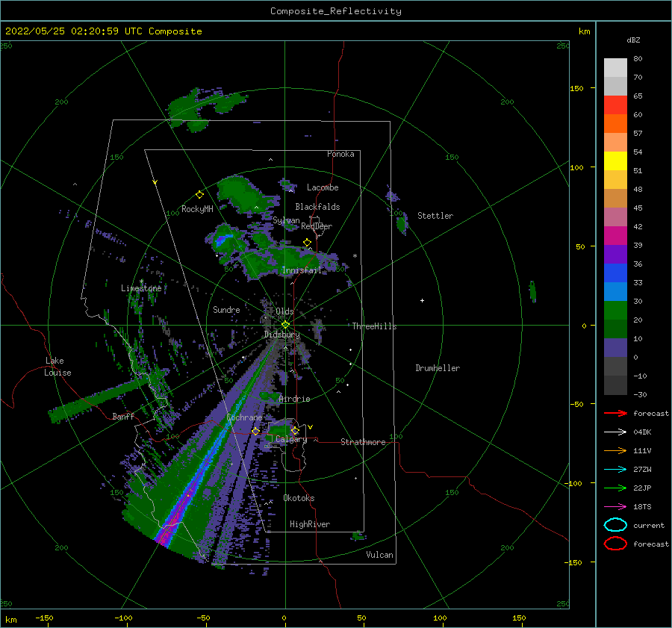The width and height of the screenshot is (672, 628).
Task: Click the Lacombe city label
Action: click(323, 187)
